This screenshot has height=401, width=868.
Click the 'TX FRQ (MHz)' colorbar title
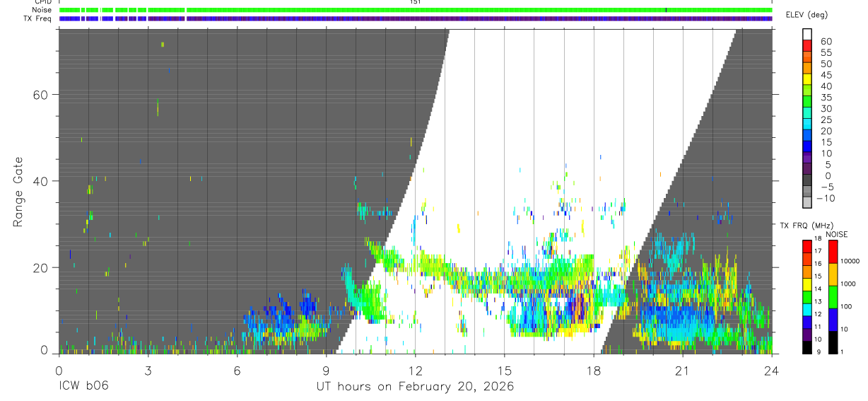808,225
